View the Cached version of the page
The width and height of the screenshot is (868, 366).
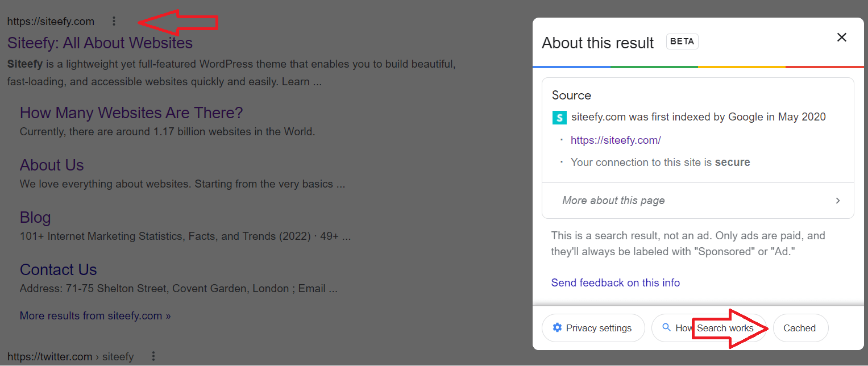[x=800, y=328]
